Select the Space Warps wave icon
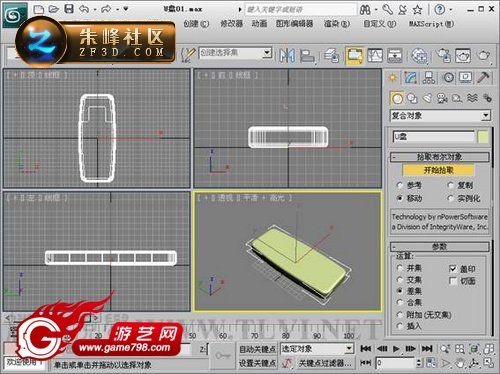This screenshot has height=374, width=500. click(472, 98)
